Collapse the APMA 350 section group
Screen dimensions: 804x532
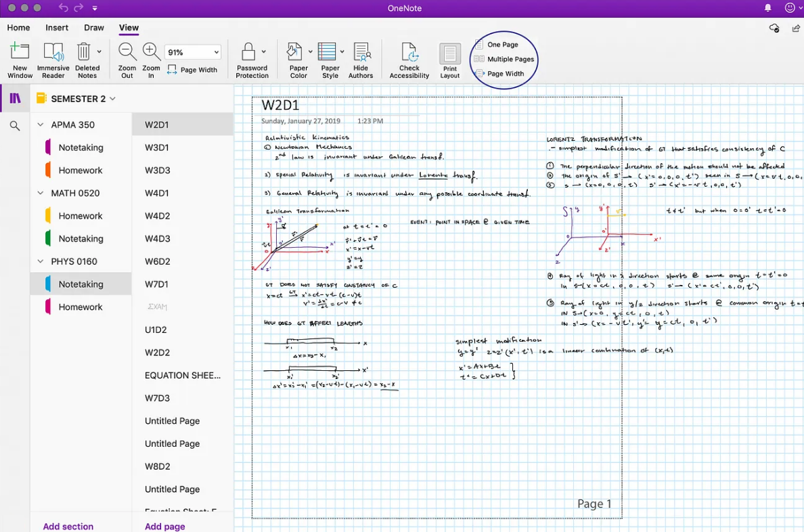(39, 125)
